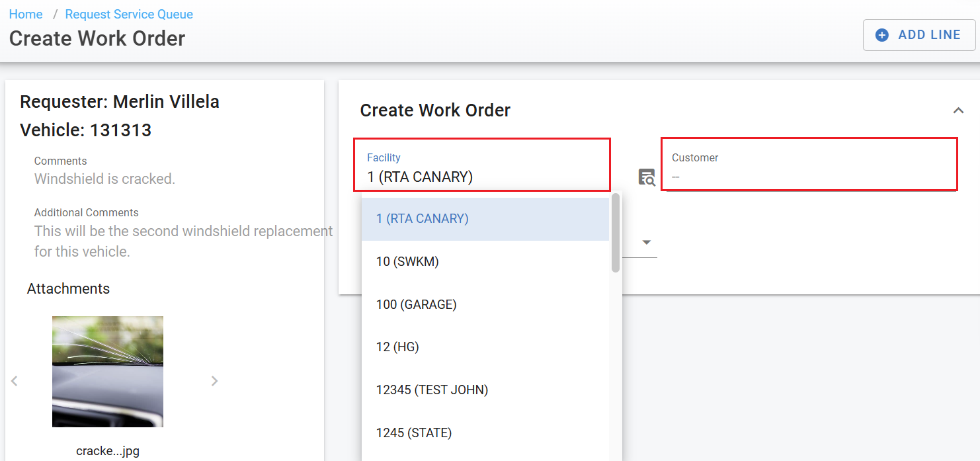The height and width of the screenshot is (461, 980).
Task: Show previous attachment with left arrow
Action: point(15,380)
